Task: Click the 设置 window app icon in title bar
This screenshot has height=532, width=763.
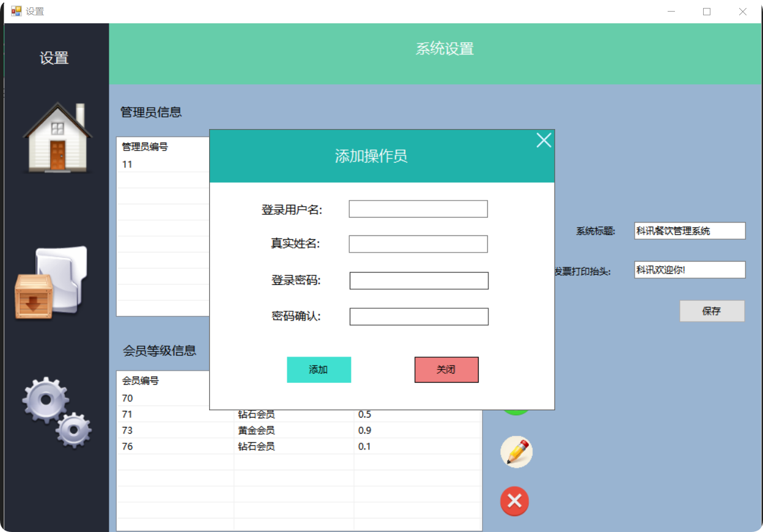Action: pos(17,11)
